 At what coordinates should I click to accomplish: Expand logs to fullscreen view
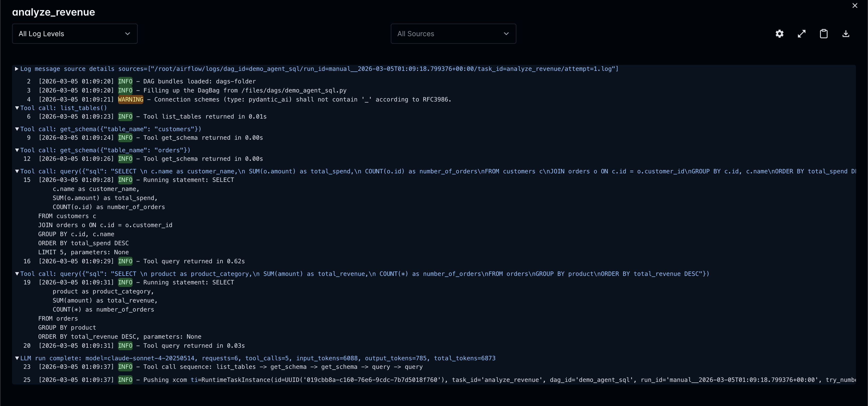pyautogui.click(x=802, y=34)
